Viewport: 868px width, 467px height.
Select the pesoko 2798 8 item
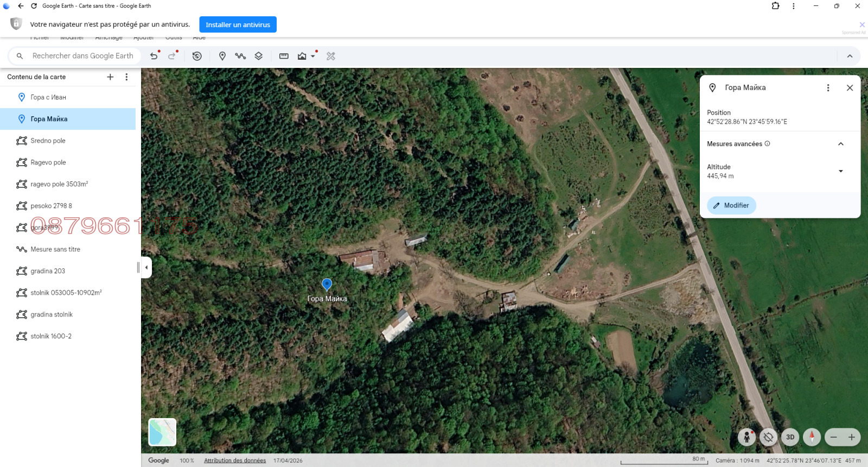[x=68, y=206]
